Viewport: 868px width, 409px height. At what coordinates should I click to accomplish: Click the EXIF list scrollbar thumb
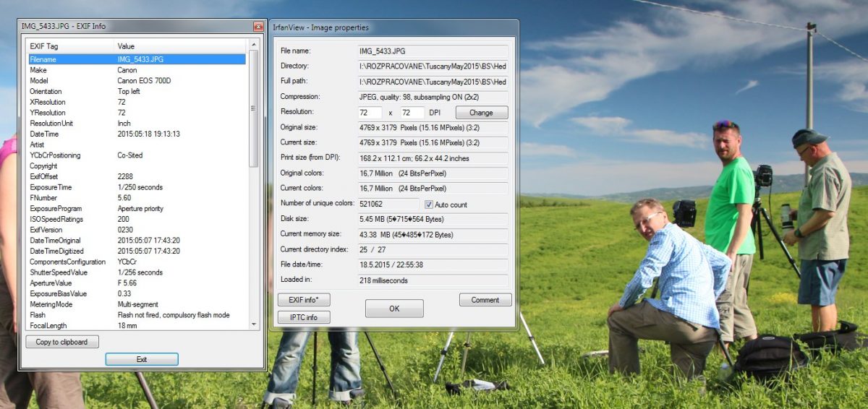pyautogui.click(x=253, y=108)
